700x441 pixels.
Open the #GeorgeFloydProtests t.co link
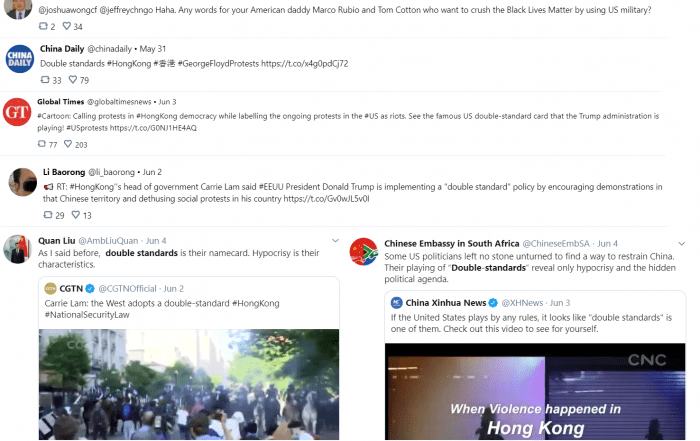tap(304, 63)
